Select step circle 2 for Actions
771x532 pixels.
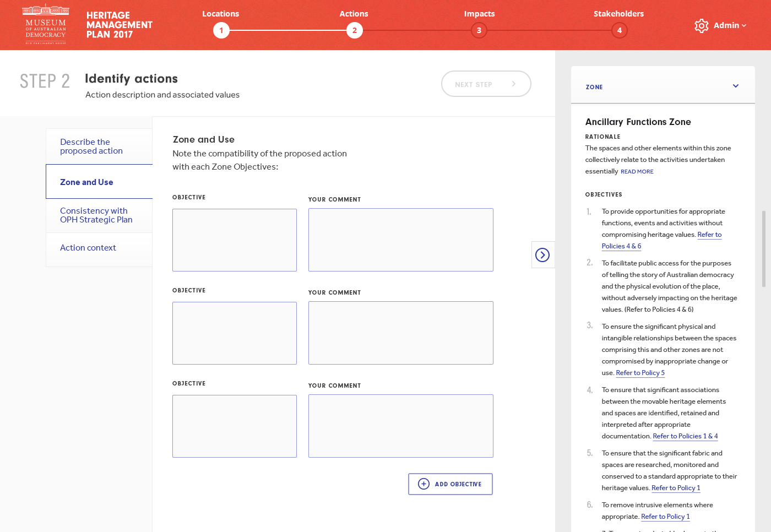coord(355,30)
